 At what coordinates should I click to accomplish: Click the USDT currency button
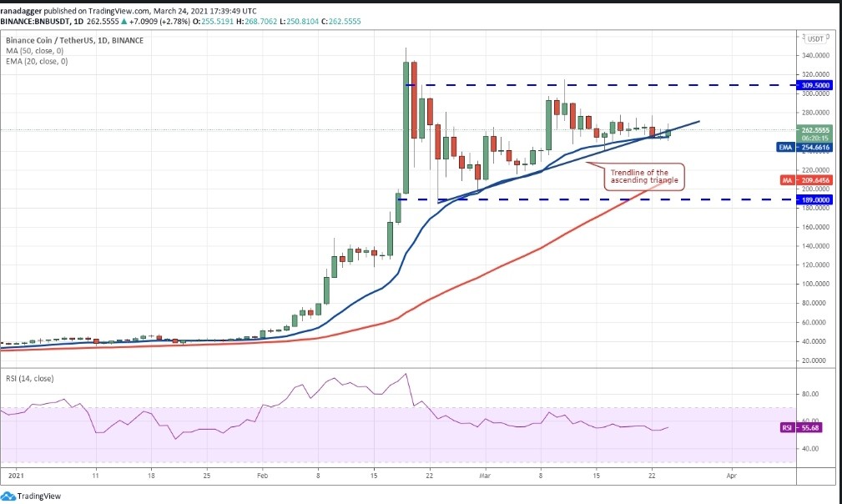815,38
